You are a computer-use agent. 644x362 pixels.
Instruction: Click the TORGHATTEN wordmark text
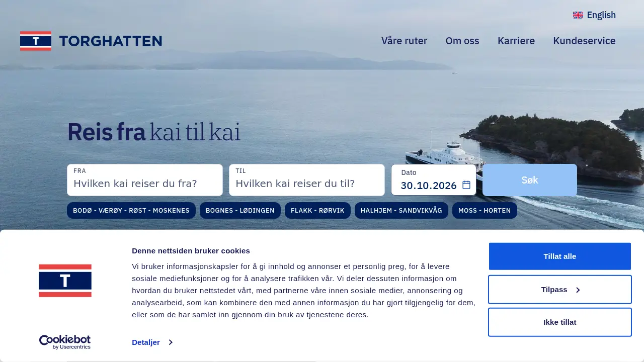pyautogui.click(x=111, y=41)
